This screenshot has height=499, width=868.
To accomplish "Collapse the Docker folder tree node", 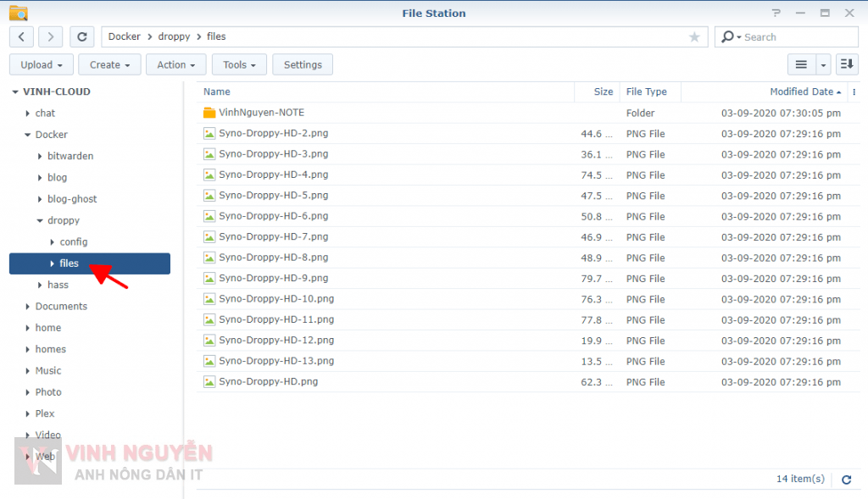I will click(x=27, y=135).
